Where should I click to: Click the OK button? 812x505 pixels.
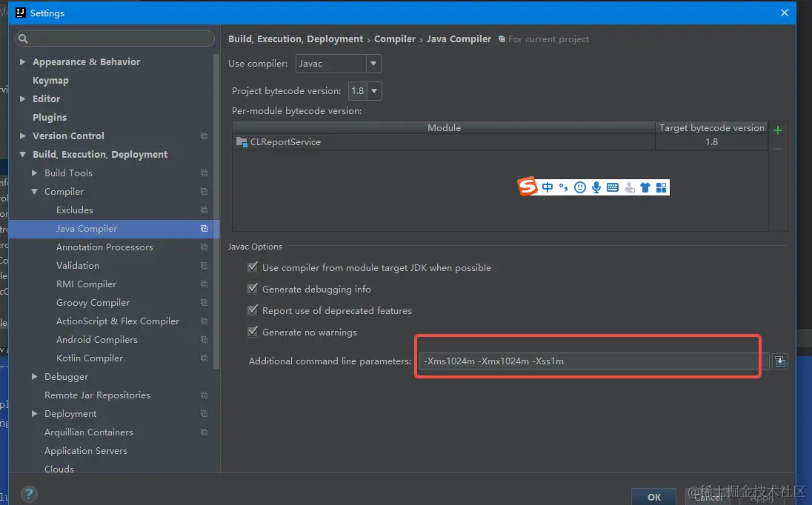[x=653, y=497]
